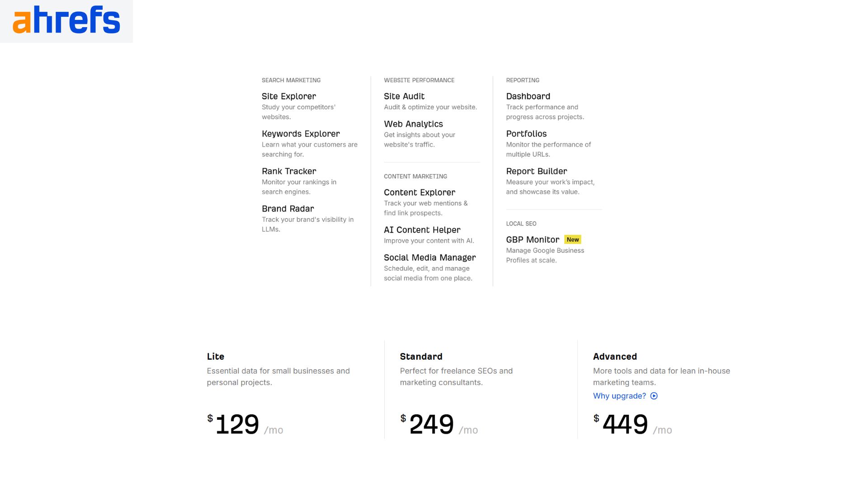Select Keywords Explorer menu item
868x488 pixels.
pos(301,134)
